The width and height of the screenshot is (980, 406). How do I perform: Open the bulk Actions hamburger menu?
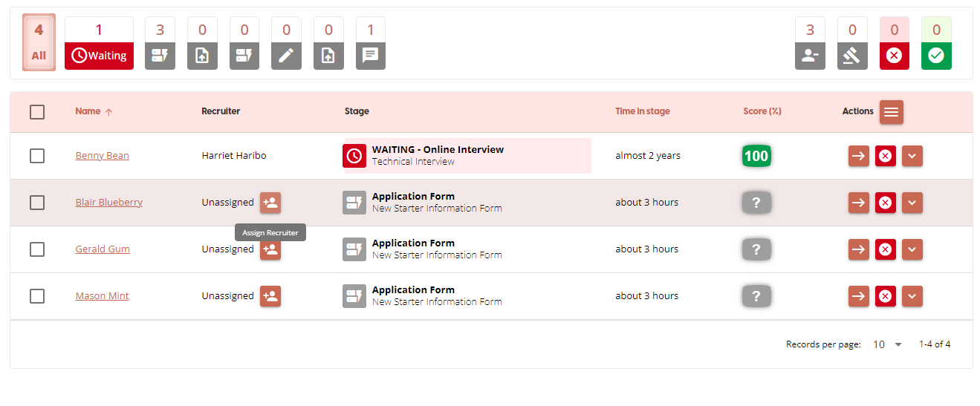(892, 112)
